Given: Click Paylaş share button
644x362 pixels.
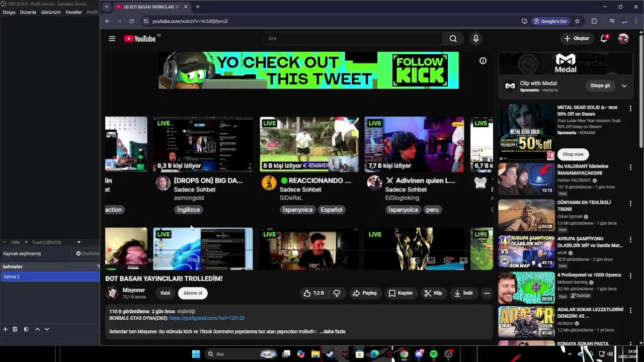Looking at the screenshot, I should pos(364,293).
